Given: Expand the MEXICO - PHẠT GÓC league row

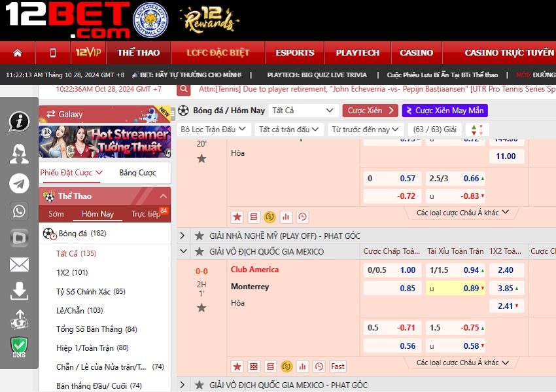Looking at the screenshot, I should (182, 385).
